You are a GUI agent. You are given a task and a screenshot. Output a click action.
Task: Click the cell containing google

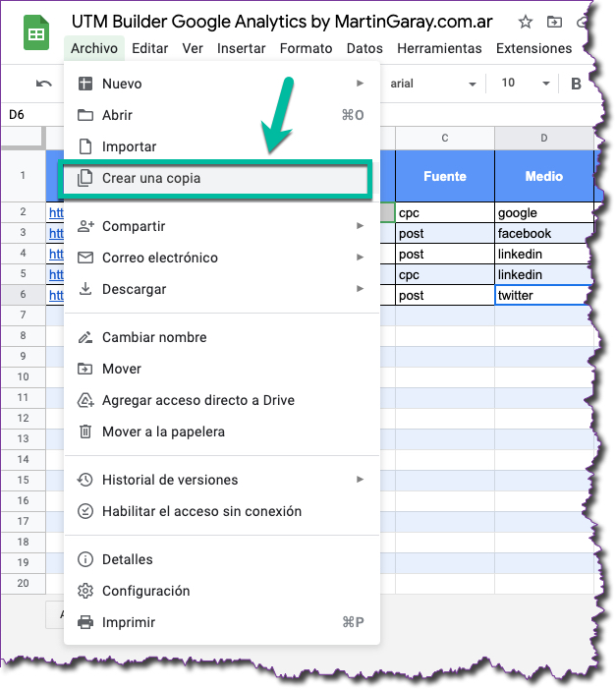[544, 212]
